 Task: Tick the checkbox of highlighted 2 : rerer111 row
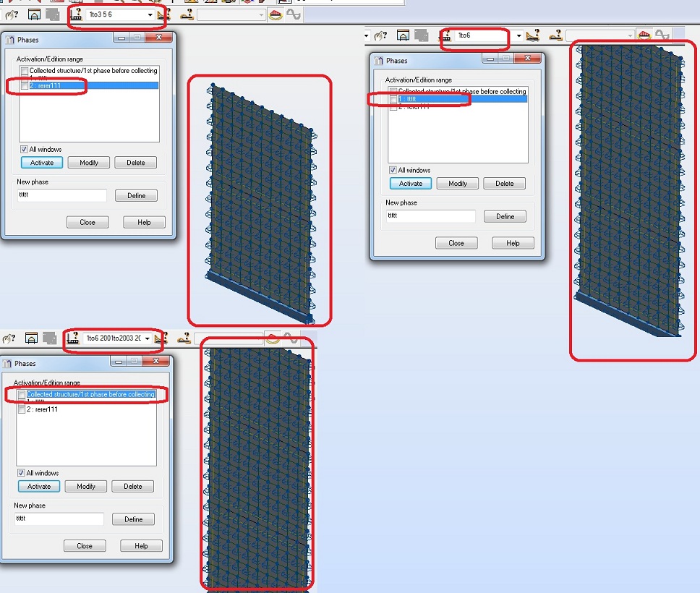click(x=25, y=85)
